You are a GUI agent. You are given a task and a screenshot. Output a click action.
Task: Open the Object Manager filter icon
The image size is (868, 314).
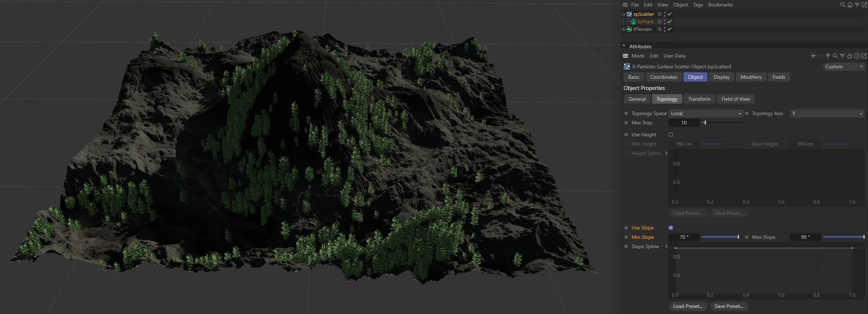point(857,5)
